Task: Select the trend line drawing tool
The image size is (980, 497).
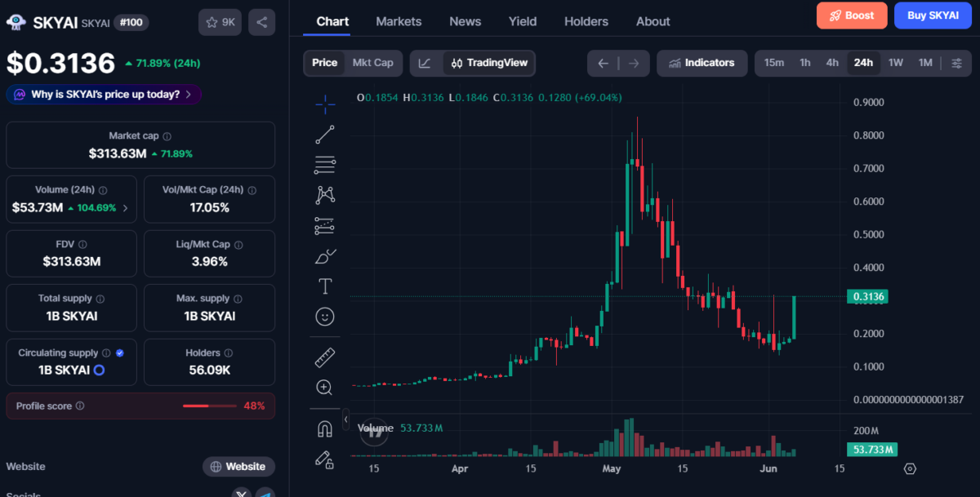Action: coord(325,135)
